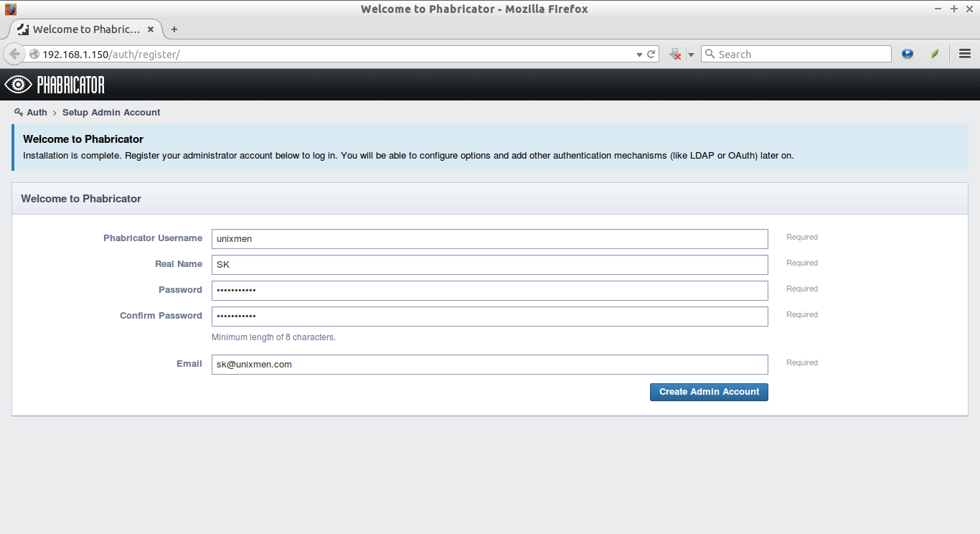
Task: Click 'Required' text next to Email field
Action: pos(802,363)
